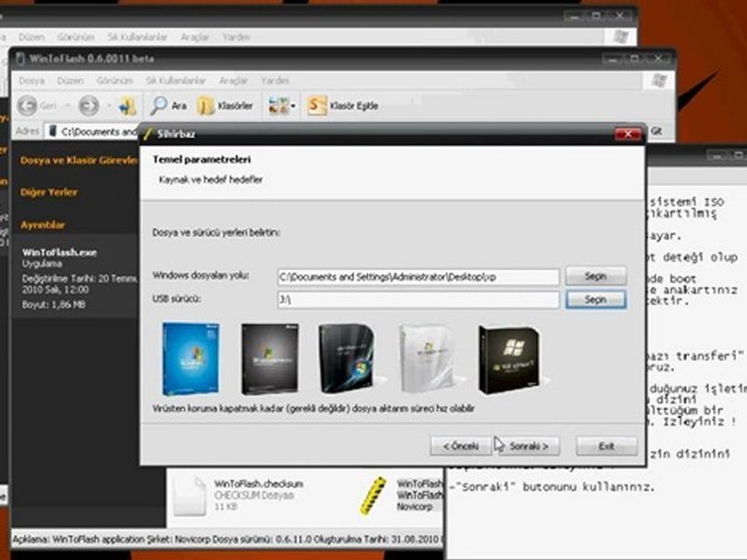Open the Yardım menu in WinToFlash window
747x560 pixels.
tap(275, 81)
